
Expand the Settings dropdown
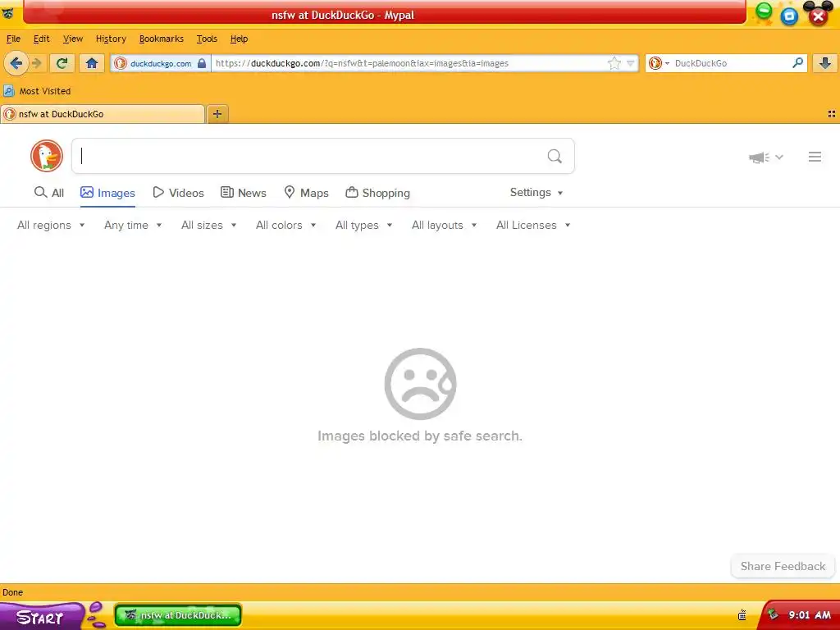tap(536, 192)
